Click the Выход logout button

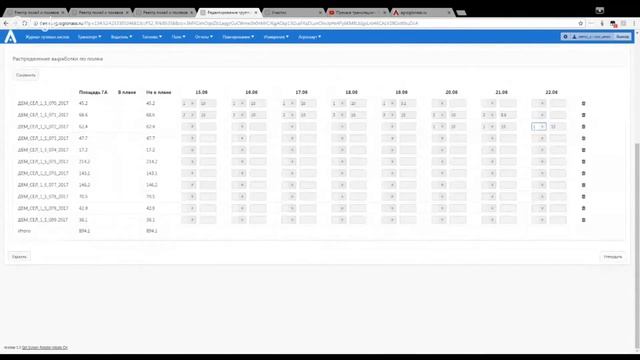tap(622, 37)
